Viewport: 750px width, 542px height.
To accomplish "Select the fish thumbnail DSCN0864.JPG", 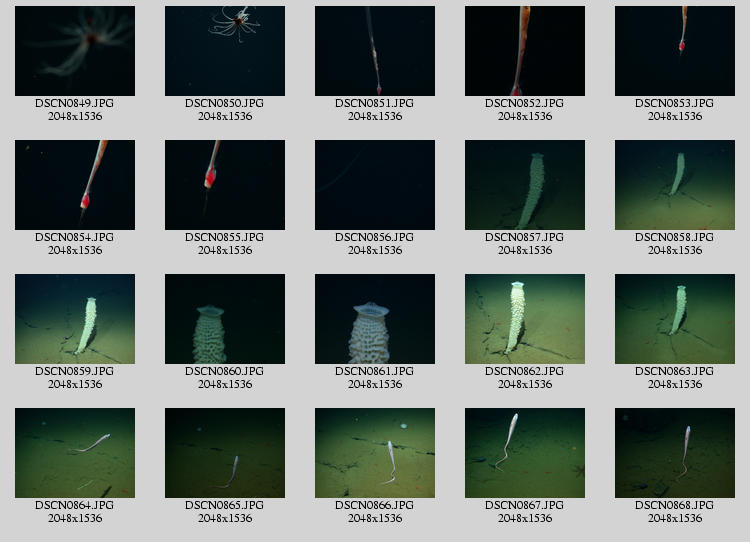I will [75, 453].
